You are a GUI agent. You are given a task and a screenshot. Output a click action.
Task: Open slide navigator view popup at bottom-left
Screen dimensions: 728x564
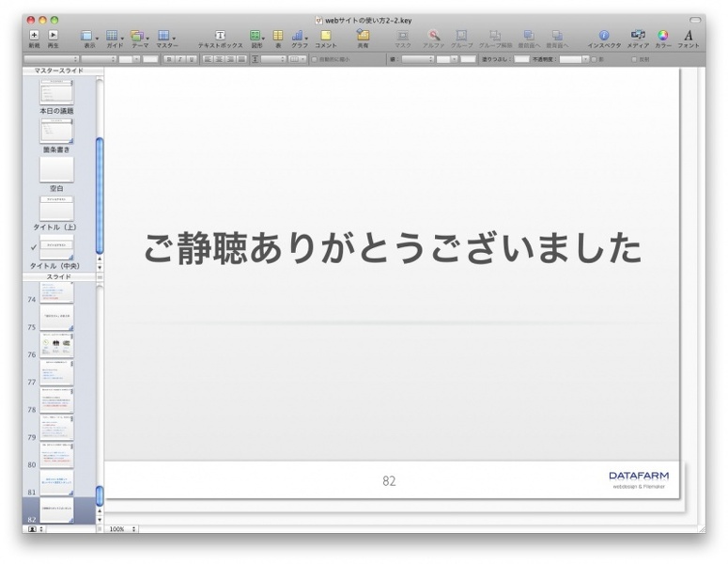(35, 528)
